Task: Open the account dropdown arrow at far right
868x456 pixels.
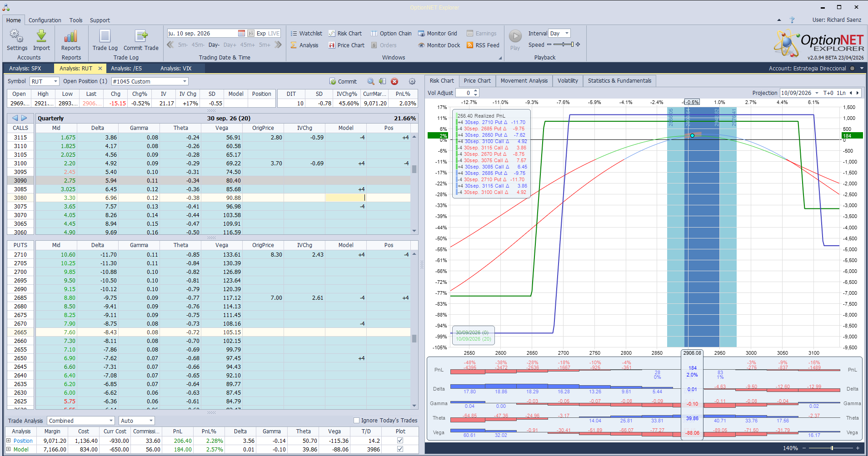Action: tap(862, 69)
